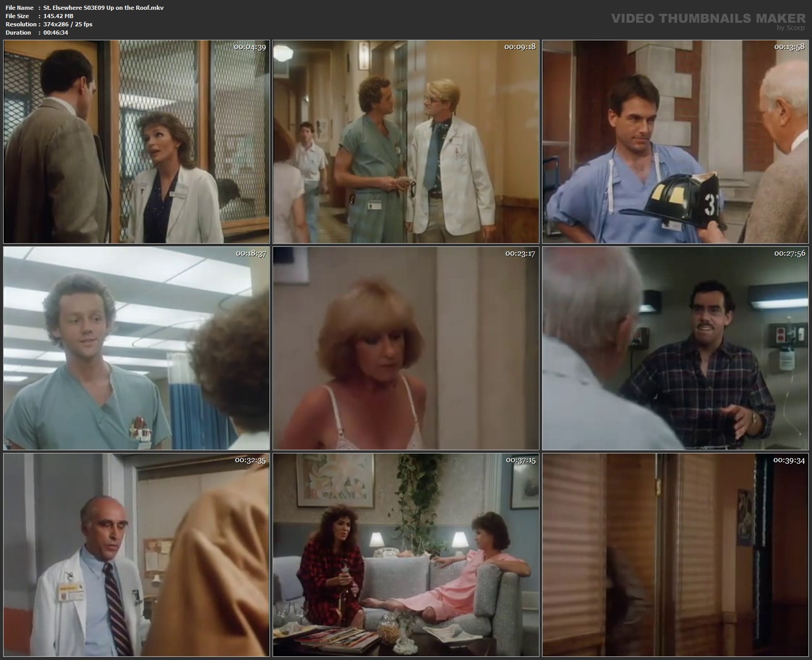
Task: Click the timestamp 00:09:18
Action: (x=520, y=47)
